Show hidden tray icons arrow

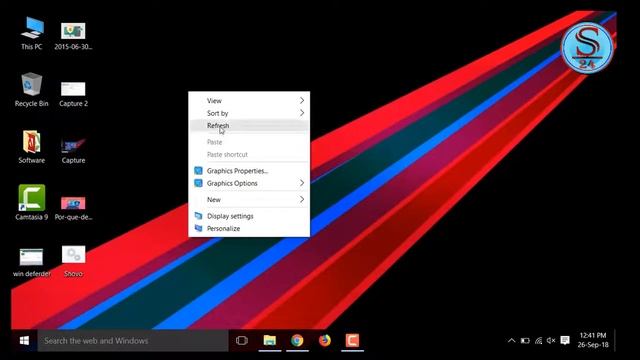coord(511,340)
